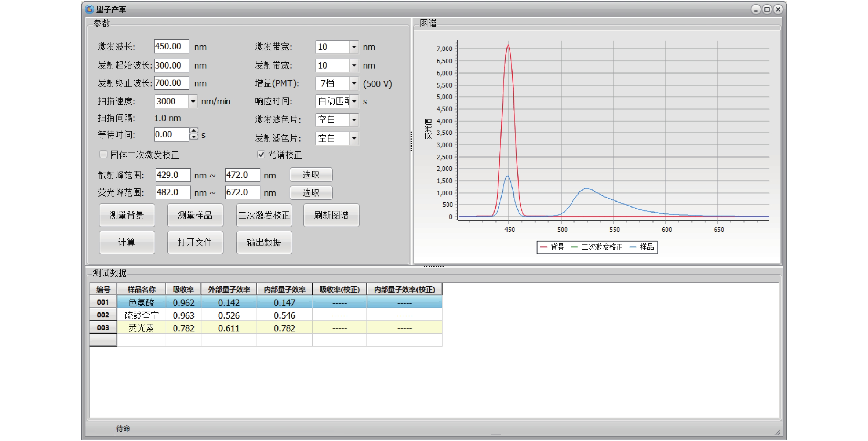Click the 刷新图谱 button
868x441 pixels.
pyautogui.click(x=331, y=215)
